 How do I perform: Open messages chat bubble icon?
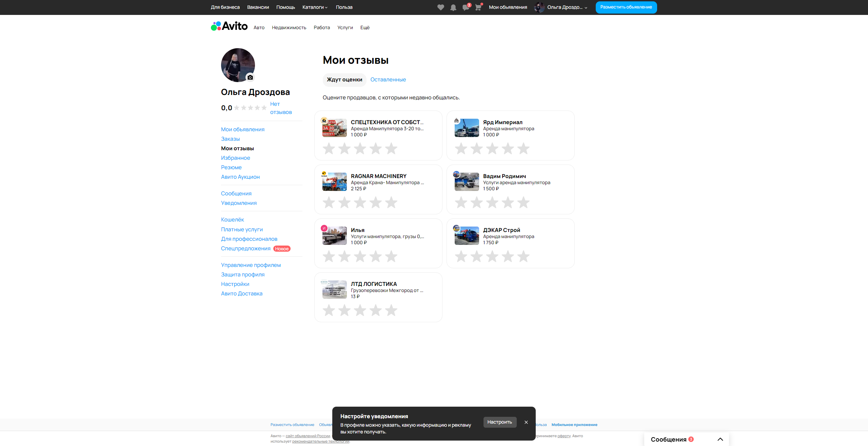pos(466,7)
